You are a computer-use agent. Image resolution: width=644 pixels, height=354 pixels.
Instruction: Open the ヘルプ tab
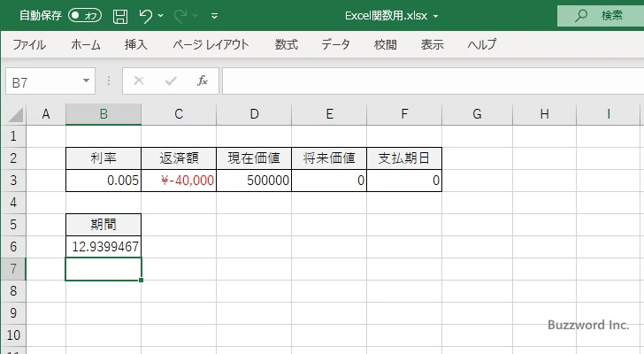point(482,44)
